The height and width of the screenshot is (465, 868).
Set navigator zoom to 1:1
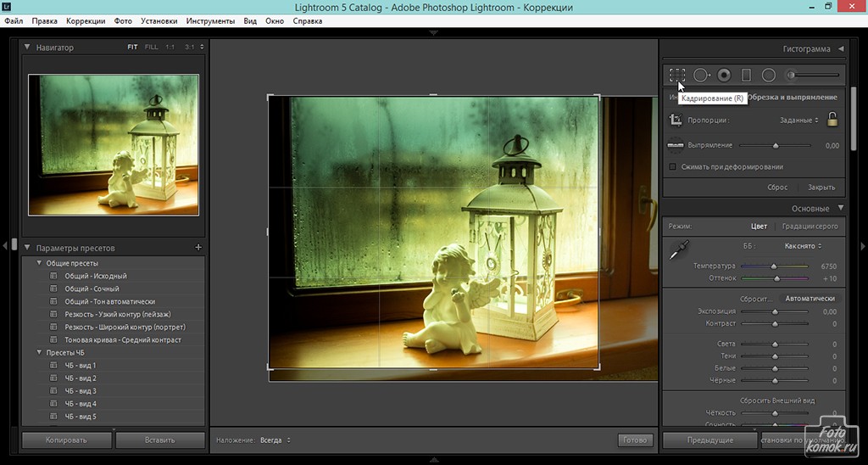[170, 48]
